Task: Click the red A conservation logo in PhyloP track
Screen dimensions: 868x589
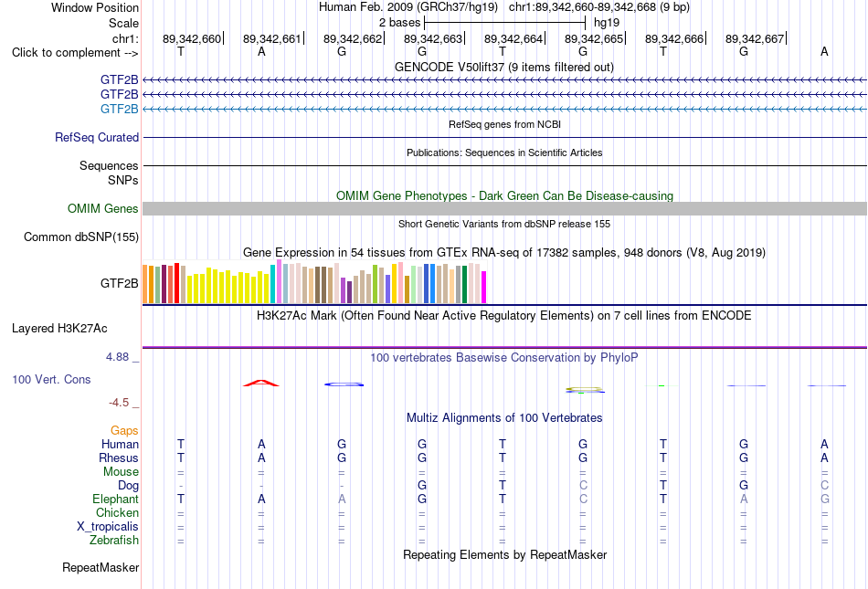Action: point(261,383)
